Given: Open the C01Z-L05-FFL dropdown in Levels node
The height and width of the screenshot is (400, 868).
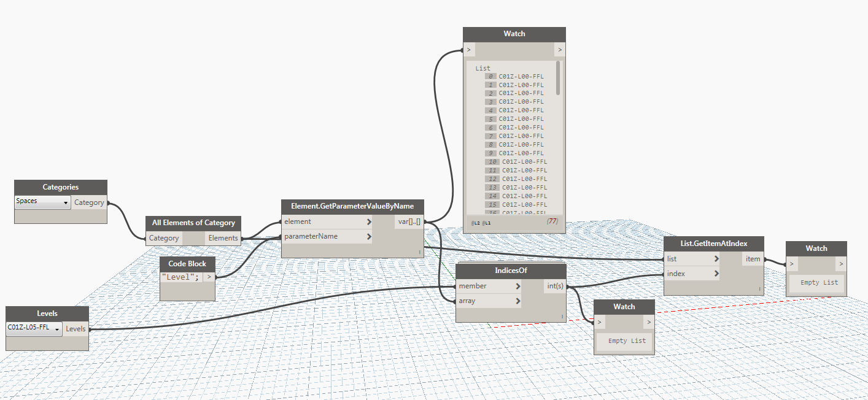Looking at the screenshot, I should coord(34,328).
